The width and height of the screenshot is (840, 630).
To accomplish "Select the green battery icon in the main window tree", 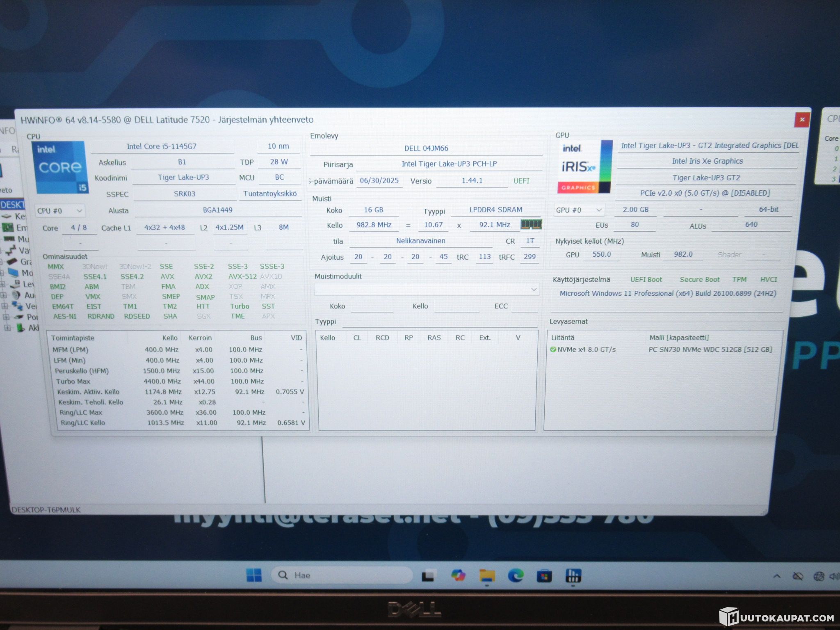I will (x=21, y=328).
